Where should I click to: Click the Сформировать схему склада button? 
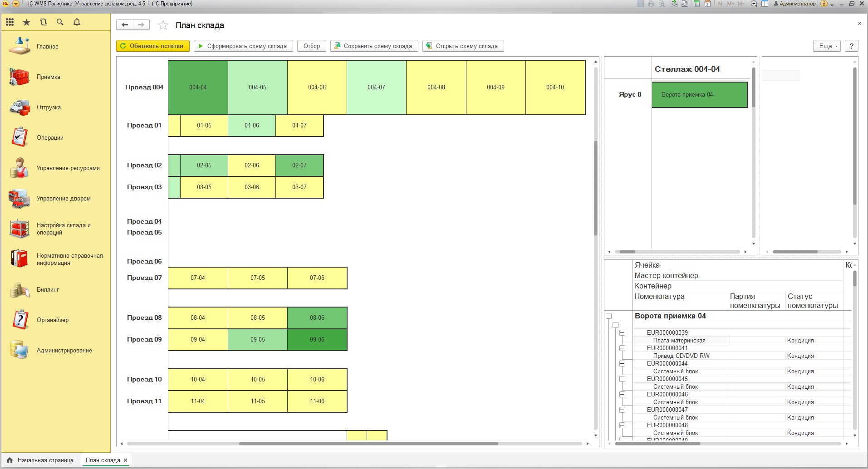click(243, 46)
